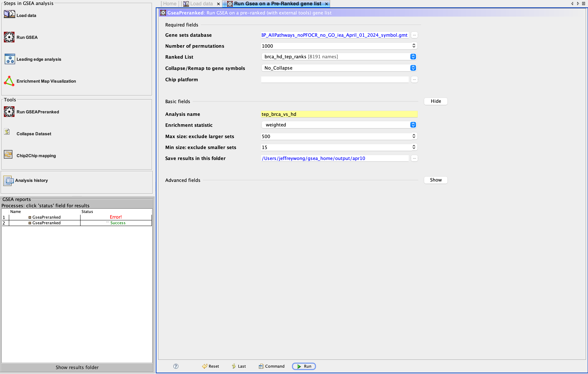Screen dimensions: 588x374
Task: Open Collapse/Remap to gene symbols dropdown
Action: (x=339, y=68)
